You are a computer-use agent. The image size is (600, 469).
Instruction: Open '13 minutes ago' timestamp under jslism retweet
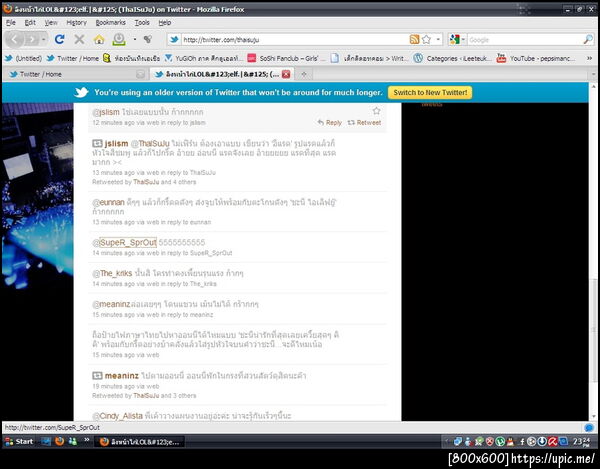pos(113,173)
